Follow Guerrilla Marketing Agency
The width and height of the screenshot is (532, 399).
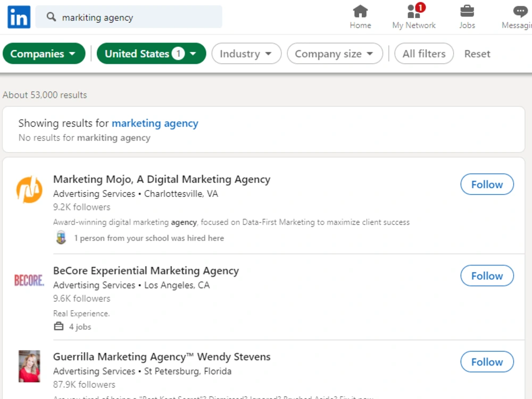(x=487, y=362)
